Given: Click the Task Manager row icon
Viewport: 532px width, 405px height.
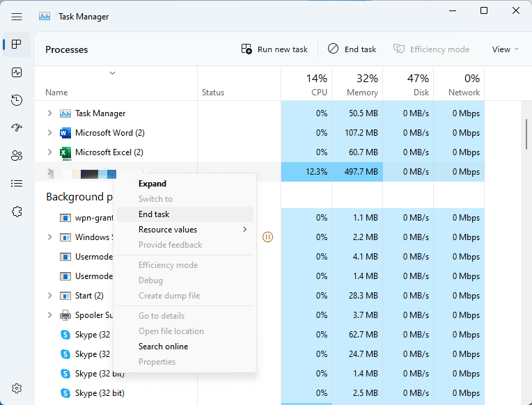Looking at the screenshot, I should tap(65, 113).
